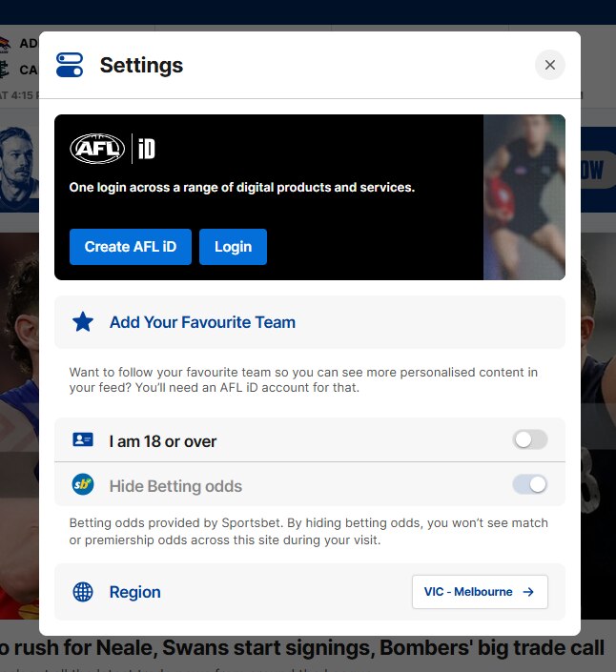Viewport: 616px width, 672px height.
Task: Click the Settings toggle icon in header
Action: tap(70, 65)
